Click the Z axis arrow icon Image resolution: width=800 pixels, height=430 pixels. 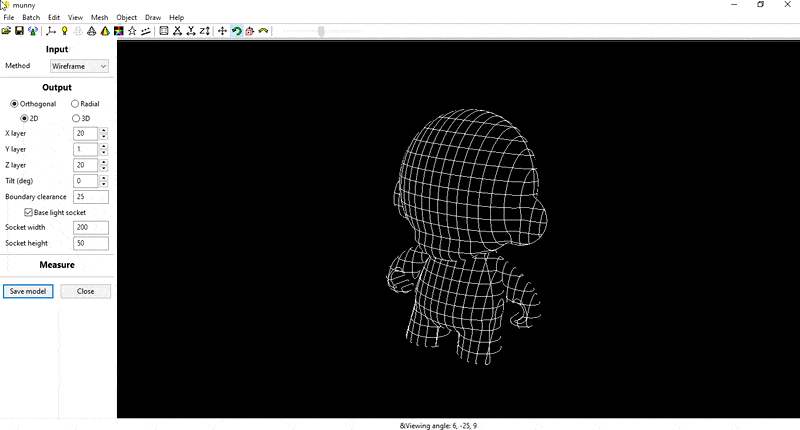point(205,31)
